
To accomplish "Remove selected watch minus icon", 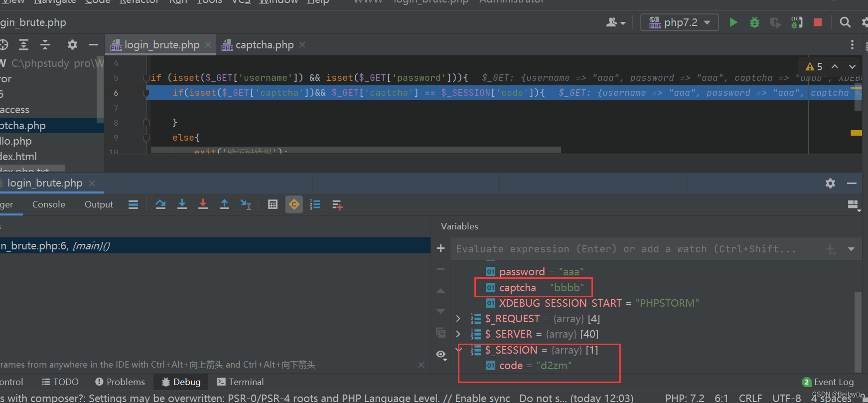I will (440, 269).
